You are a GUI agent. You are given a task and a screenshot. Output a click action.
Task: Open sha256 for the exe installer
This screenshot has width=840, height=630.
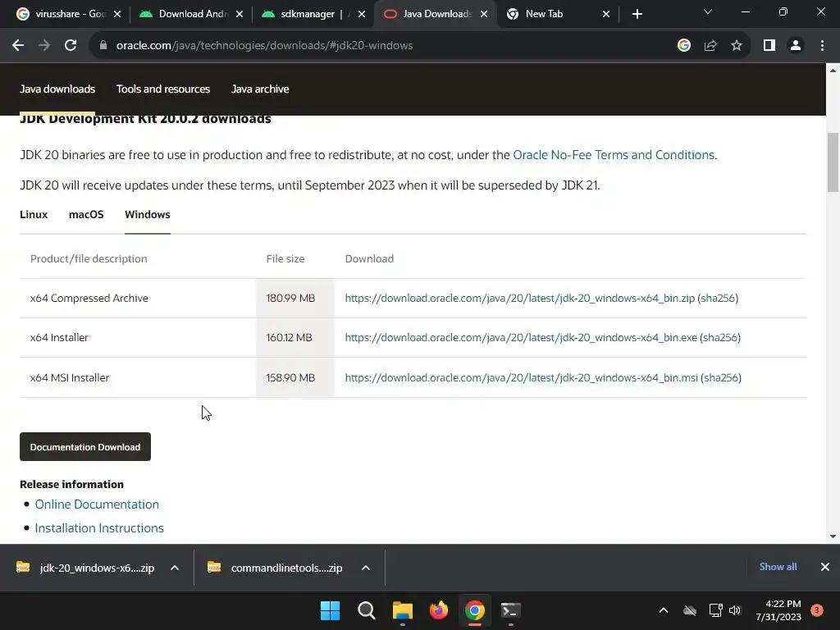tap(720, 337)
